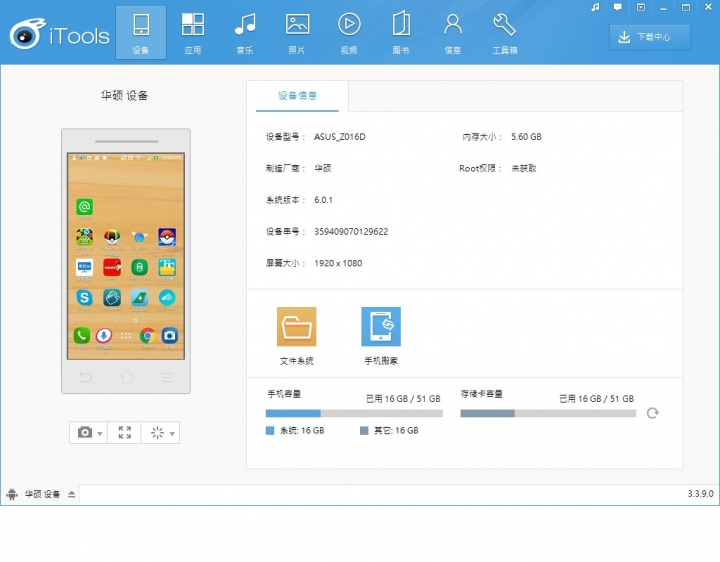This screenshot has height=562, width=720.
Task: Refresh storage capacity with the circular arrow
Action: 652,413
